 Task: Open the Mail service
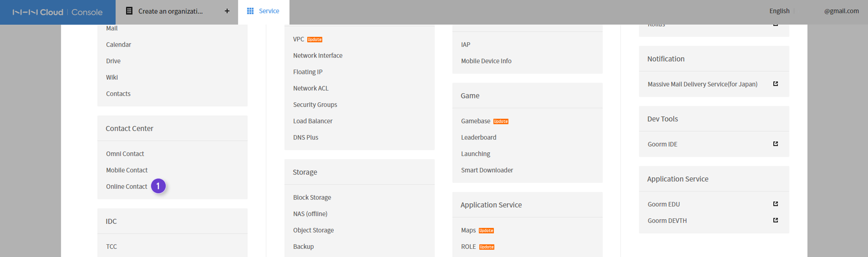(x=112, y=28)
